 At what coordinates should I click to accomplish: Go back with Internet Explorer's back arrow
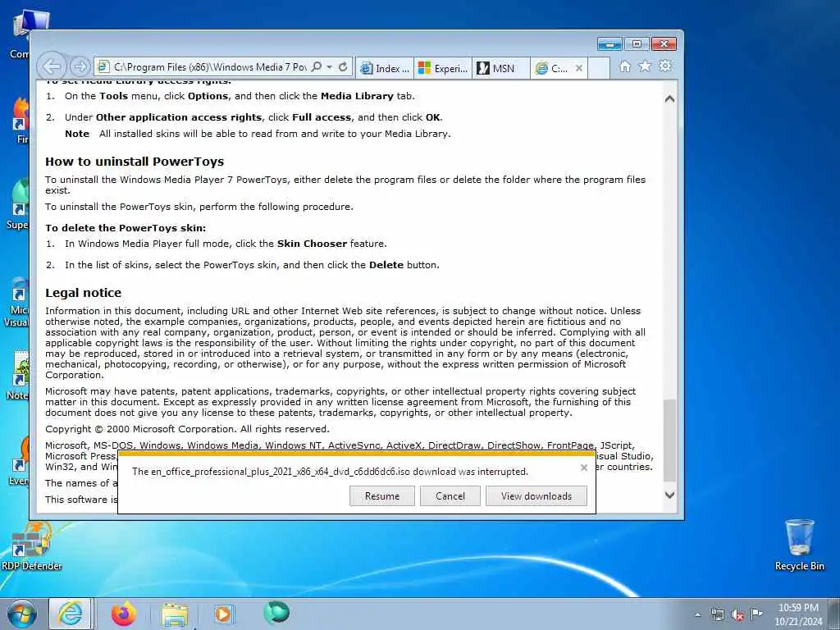(52, 67)
